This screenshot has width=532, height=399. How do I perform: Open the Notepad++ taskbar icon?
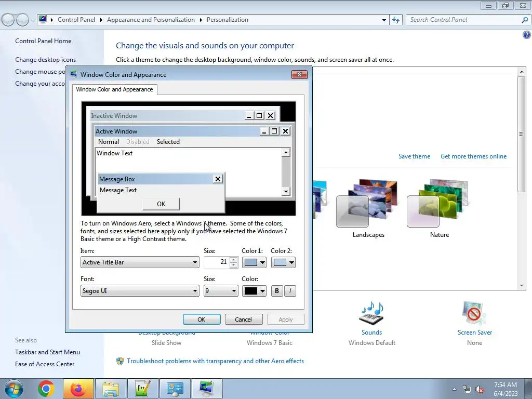[143, 389]
